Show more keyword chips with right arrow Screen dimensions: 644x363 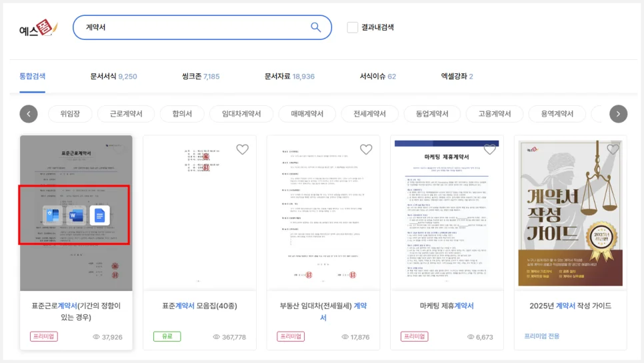click(x=618, y=114)
